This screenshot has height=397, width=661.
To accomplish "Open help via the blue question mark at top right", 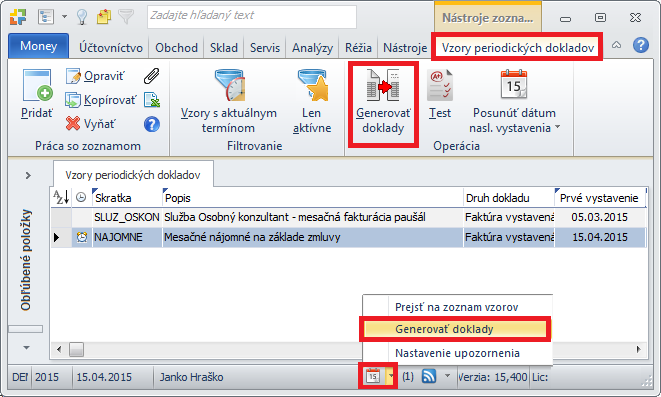I will (640, 45).
